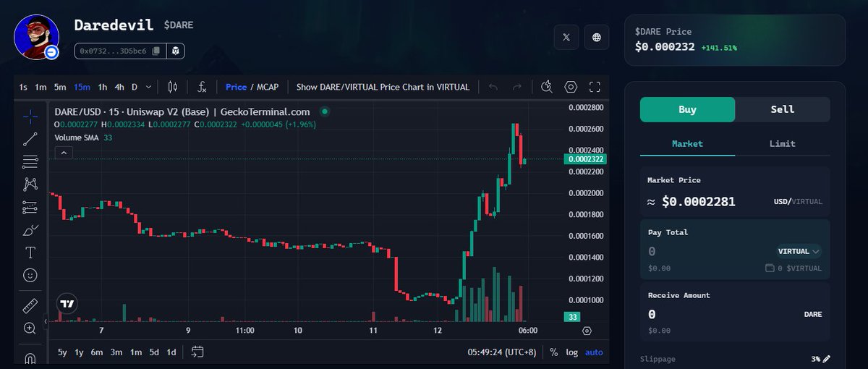Image resolution: width=868 pixels, height=369 pixels.
Task: Redo the last chart action
Action: [x=517, y=87]
